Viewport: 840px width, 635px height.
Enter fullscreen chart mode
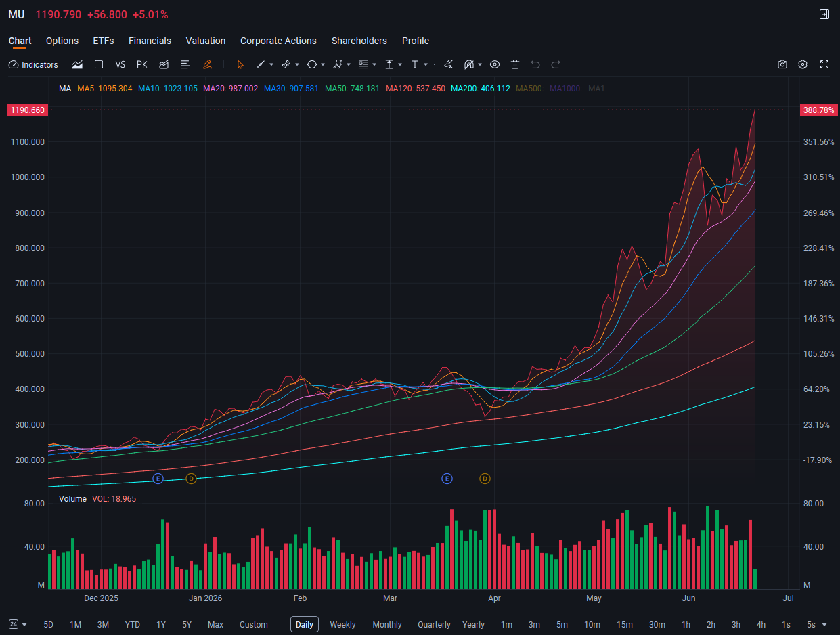coord(824,64)
